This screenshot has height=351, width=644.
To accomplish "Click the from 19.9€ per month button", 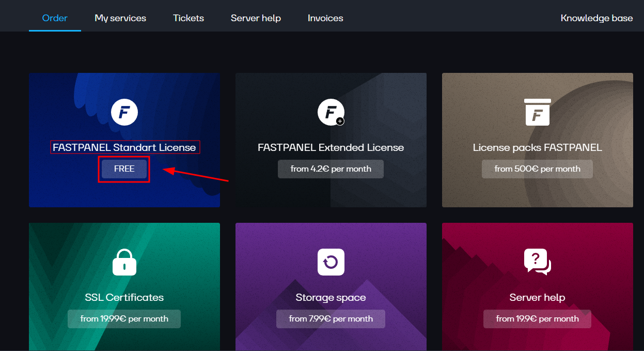I will tap(537, 319).
